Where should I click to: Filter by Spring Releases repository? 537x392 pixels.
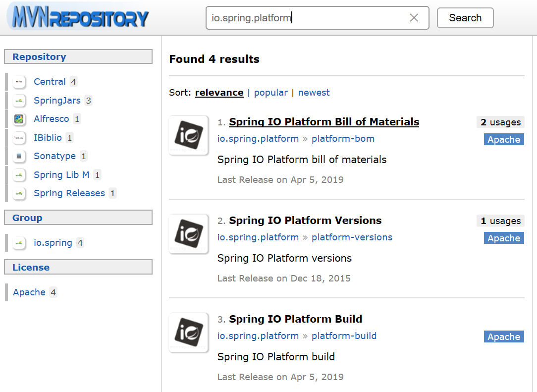pos(69,193)
